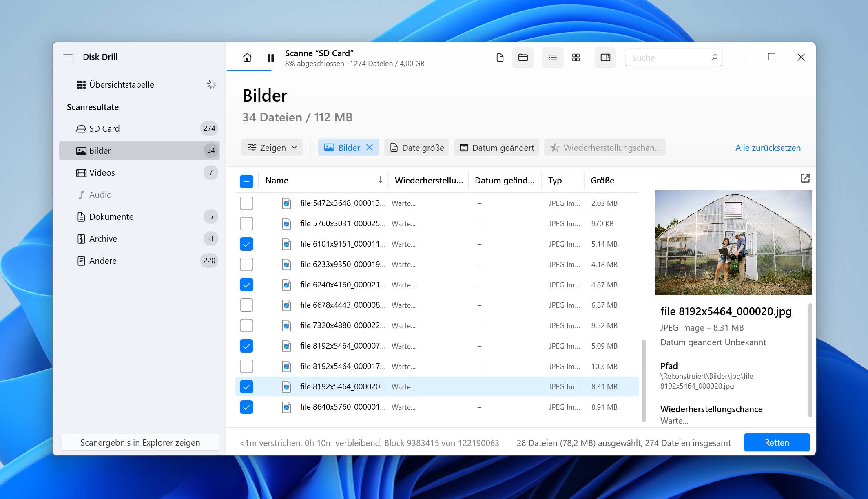The image size is (868, 499).
Task: Click Alle zurücksetzen link
Action: pyautogui.click(x=768, y=148)
